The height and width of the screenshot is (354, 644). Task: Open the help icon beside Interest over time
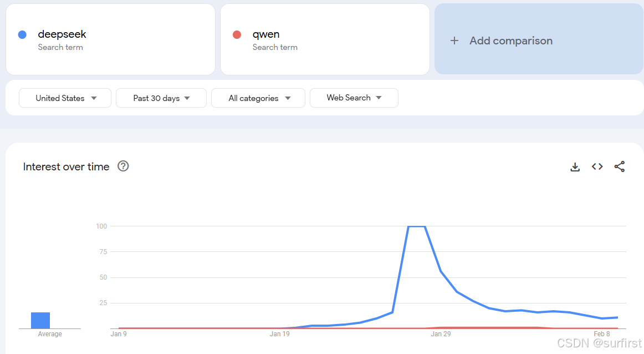pyautogui.click(x=123, y=166)
